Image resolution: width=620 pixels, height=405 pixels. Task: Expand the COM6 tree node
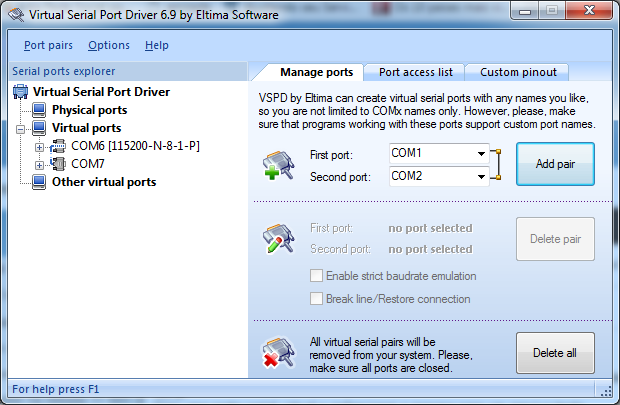click(x=39, y=148)
